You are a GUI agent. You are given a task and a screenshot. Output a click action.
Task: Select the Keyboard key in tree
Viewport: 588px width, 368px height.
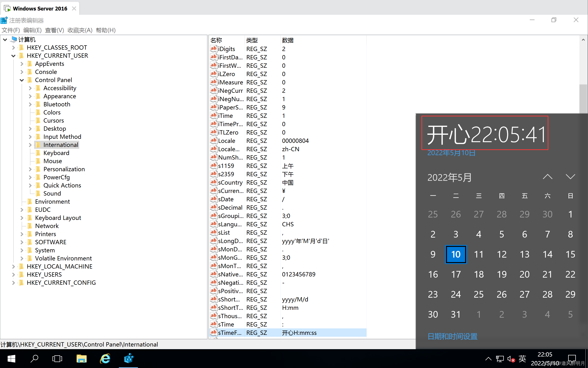pyautogui.click(x=56, y=153)
